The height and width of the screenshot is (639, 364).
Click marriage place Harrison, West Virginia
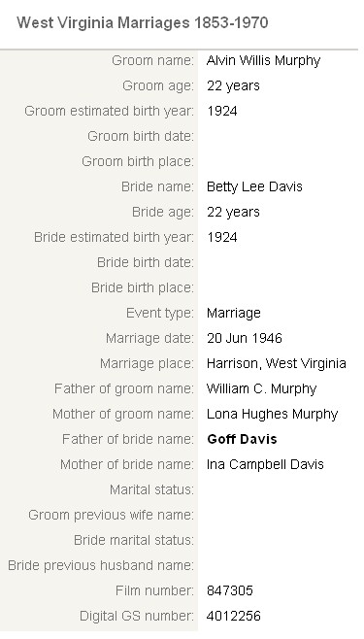pos(277,363)
